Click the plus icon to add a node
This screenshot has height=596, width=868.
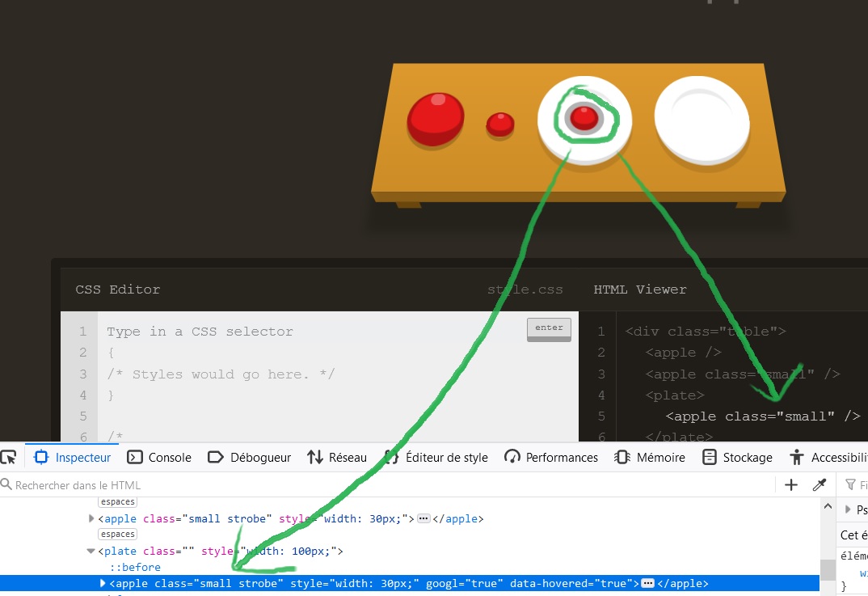tap(791, 484)
